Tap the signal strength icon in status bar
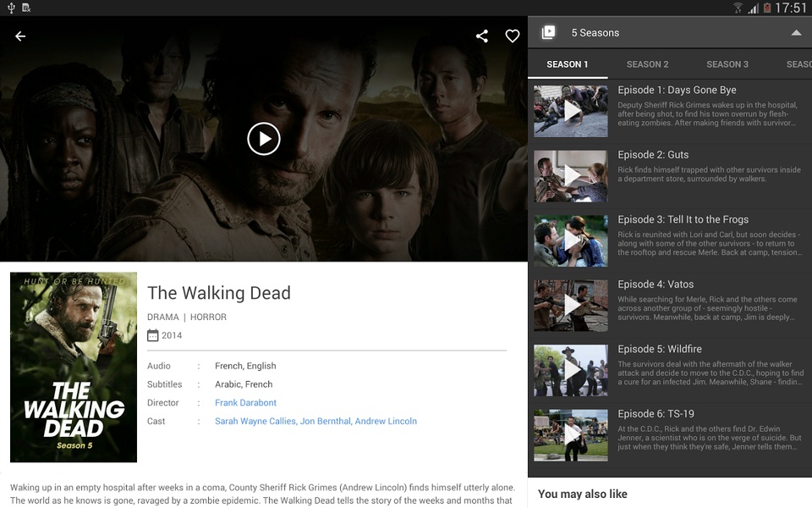 point(754,8)
